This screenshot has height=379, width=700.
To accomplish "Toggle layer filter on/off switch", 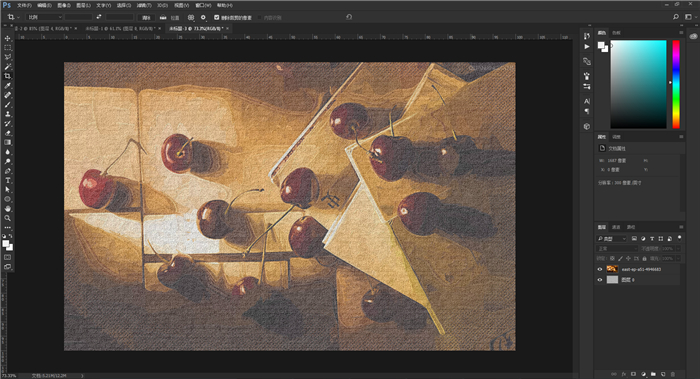I will tap(679, 238).
